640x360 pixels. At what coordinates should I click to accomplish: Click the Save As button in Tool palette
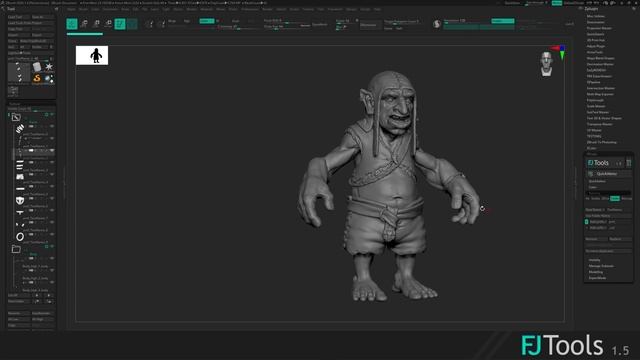coord(42,17)
